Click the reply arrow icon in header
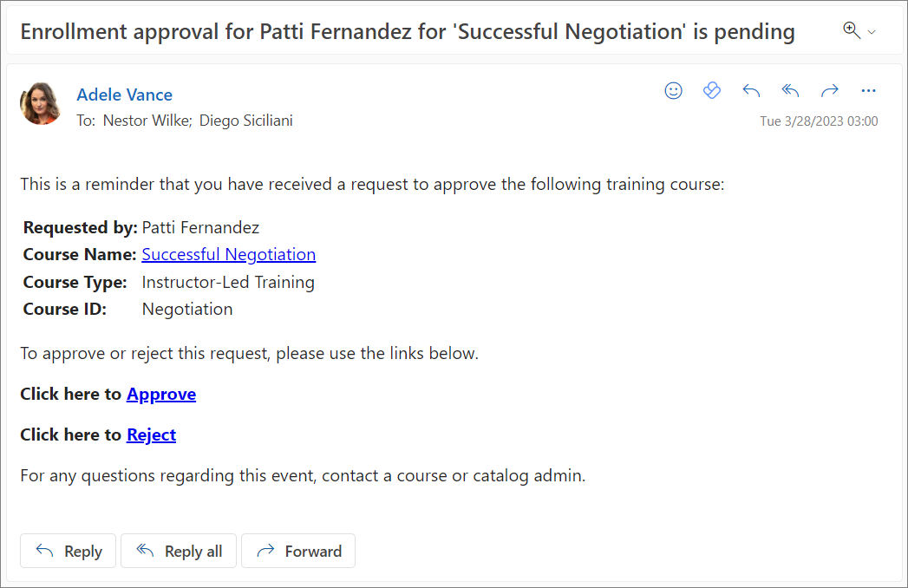908x588 pixels. click(751, 91)
